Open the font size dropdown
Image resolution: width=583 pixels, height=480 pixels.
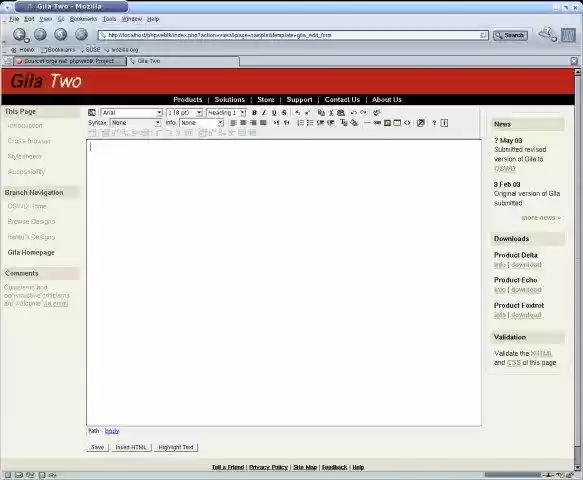click(x=184, y=113)
